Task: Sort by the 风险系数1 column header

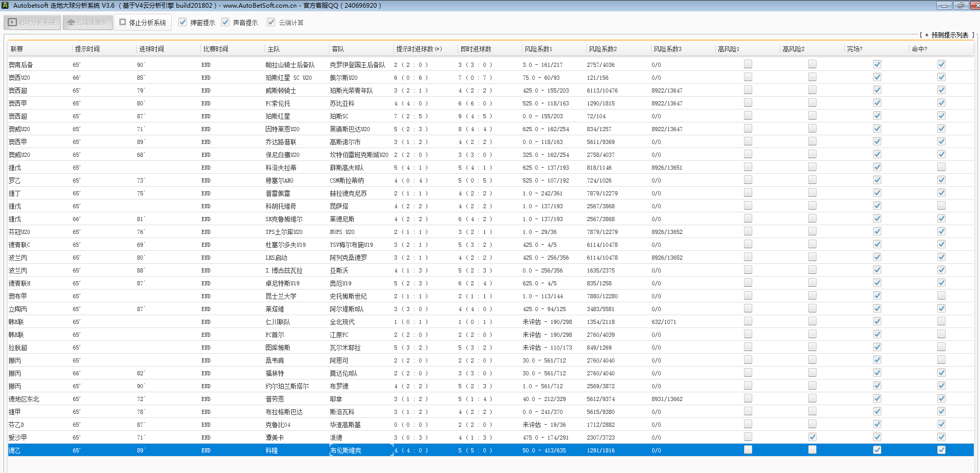Action: pyautogui.click(x=538, y=49)
